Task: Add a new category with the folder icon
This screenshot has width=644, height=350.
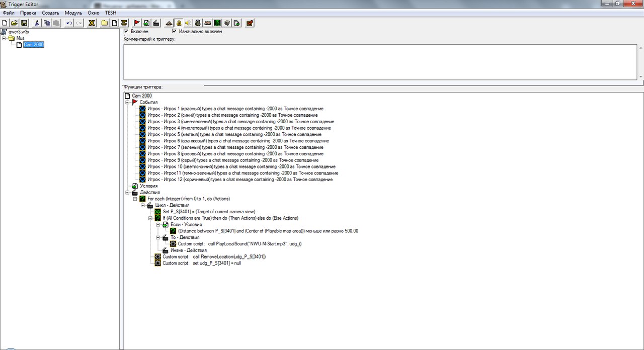Action: (105, 23)
